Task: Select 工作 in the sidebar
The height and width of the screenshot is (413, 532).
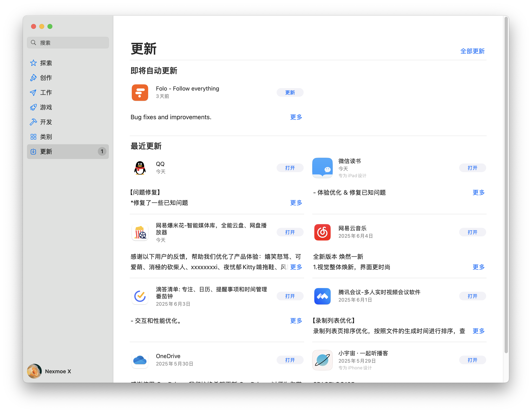Action: 68,92
